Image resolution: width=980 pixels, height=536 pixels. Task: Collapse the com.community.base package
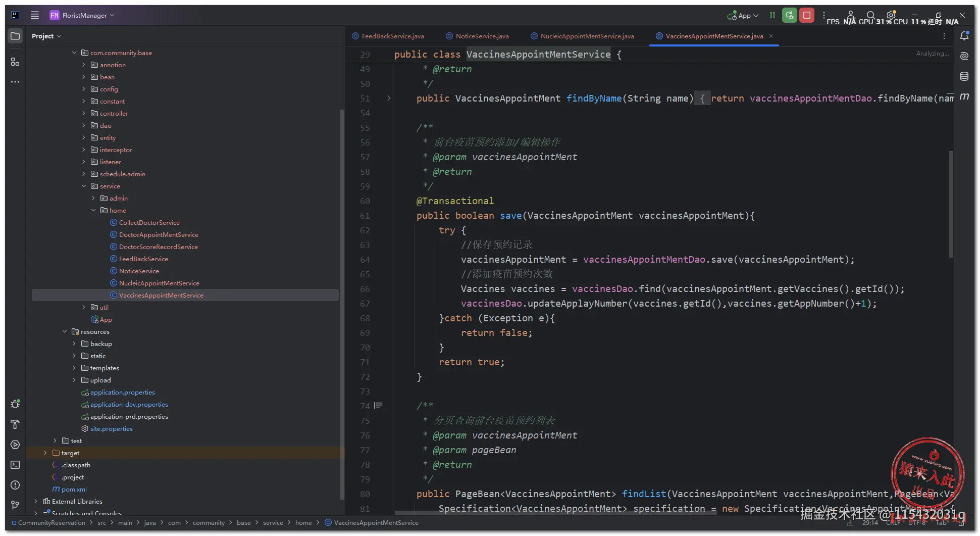74,53
